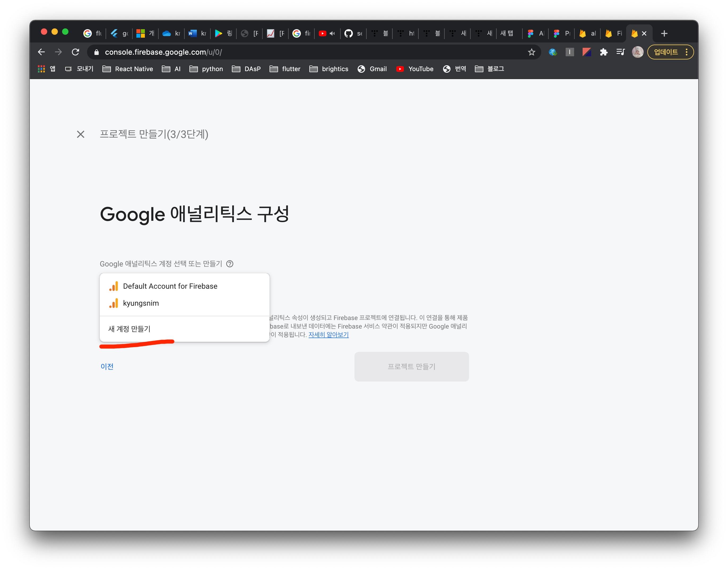Close the project creation wizard with X
This screenshot has height=570, width=728.
80,134
